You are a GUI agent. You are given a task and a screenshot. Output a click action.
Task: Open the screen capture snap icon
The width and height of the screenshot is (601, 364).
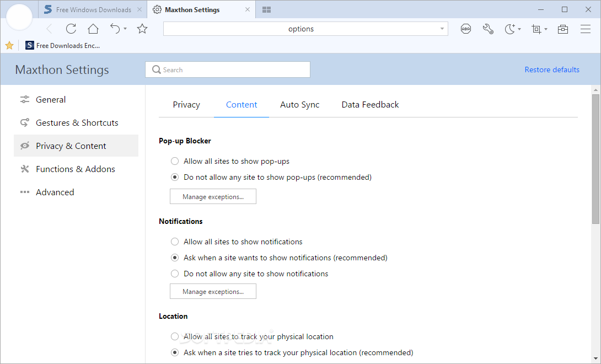click(536, 29)
